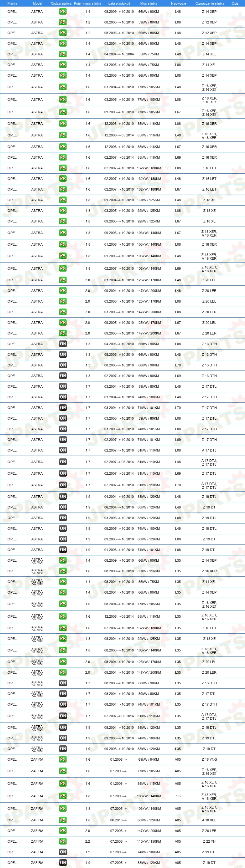
Task: Select the ON icon in the ASTRA KOMBI Z 19 DTL row
Action: [x=63, y=738]
